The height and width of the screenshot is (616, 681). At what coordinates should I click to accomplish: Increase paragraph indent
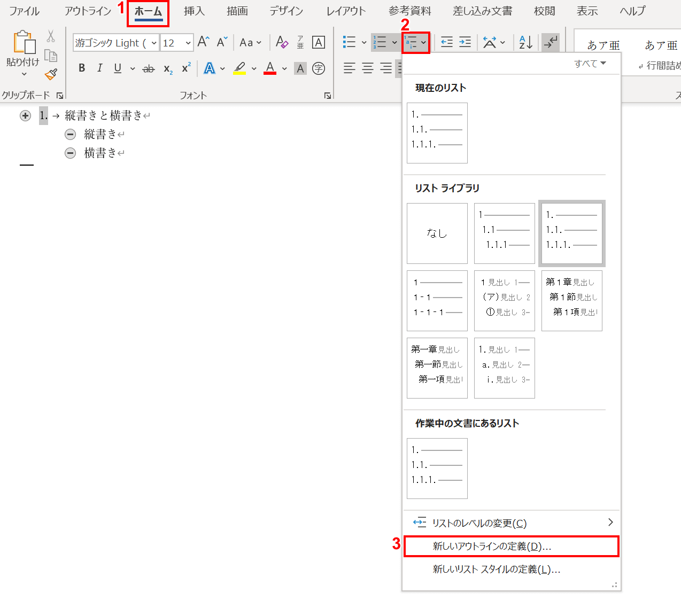pos(465,42)
